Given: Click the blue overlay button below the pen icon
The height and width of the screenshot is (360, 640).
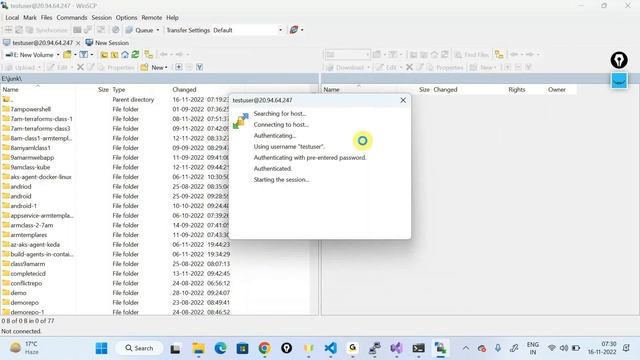Looking at the screenshot, I should pyautogui.click(x=619, y=80).
